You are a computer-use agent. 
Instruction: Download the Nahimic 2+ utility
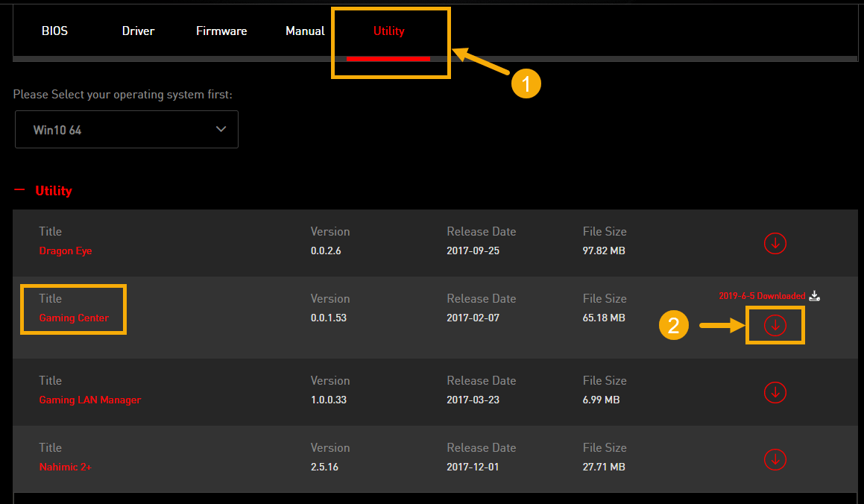775,459
